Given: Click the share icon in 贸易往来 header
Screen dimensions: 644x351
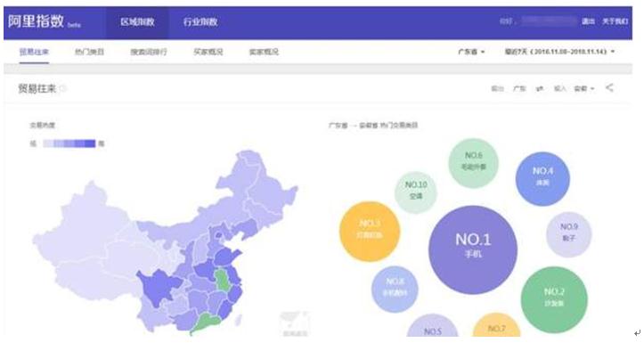Looking at the screenshot, I should 609,87.
